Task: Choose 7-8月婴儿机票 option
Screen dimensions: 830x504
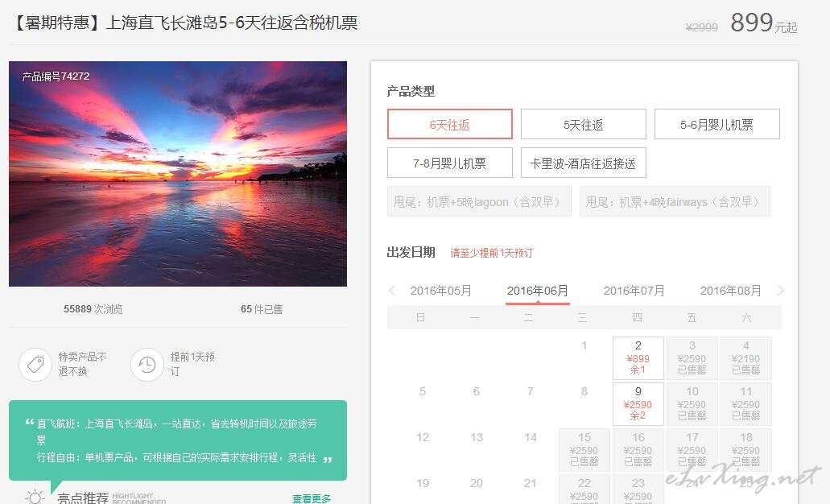Action: (x=450, y=163)
